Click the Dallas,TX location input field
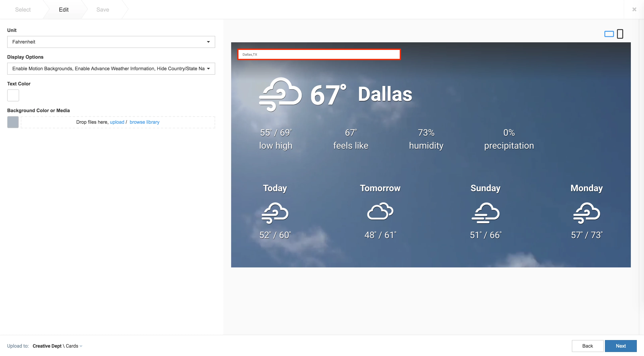The image size is (644, 356). coord(319,54)
